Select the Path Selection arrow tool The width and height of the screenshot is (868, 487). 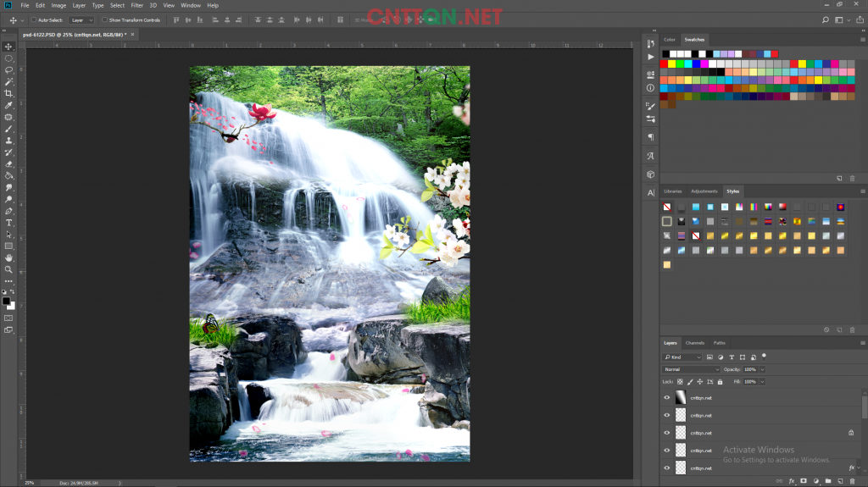click(x=8, y=235)
